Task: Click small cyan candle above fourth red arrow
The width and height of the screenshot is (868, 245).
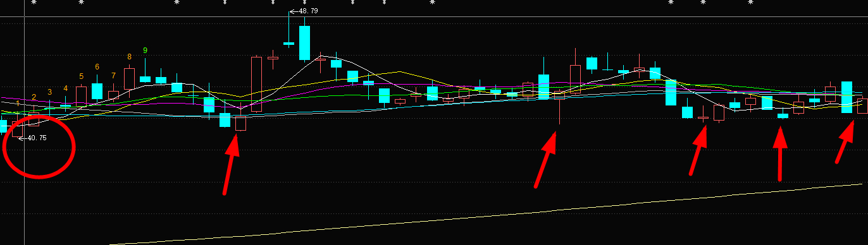Action: click(x=783, y=116)
